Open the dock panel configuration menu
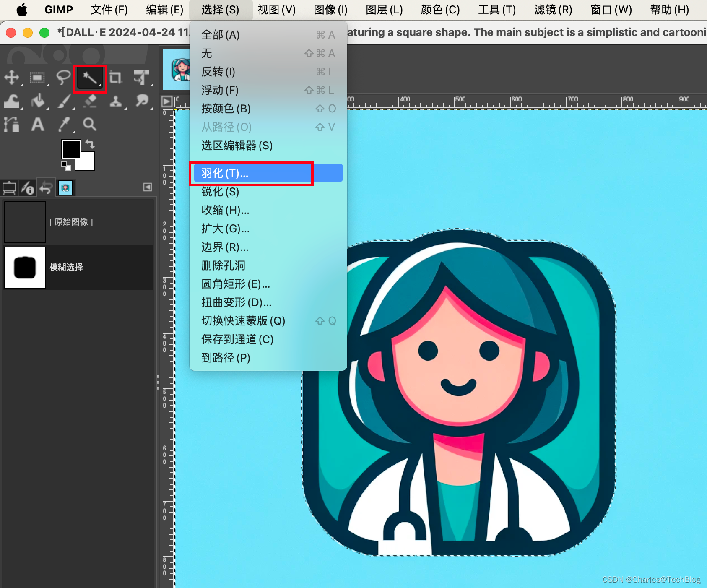This screenshot has width=707, height=588. point(148,187)
